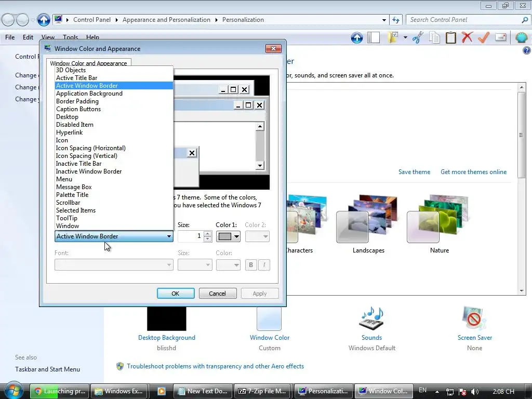Collapse the Active Window Border combo box
Screen dimensions: 532x399
coord(114,236)
